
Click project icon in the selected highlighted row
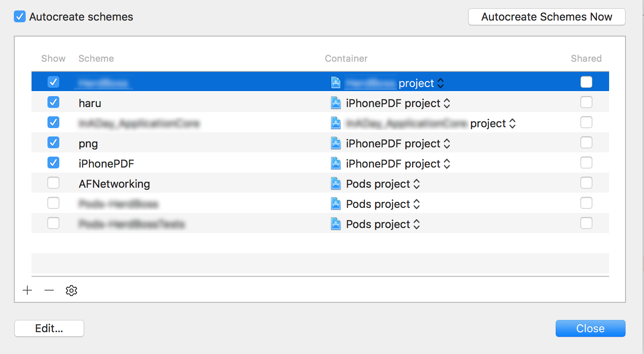coord(336,83)
